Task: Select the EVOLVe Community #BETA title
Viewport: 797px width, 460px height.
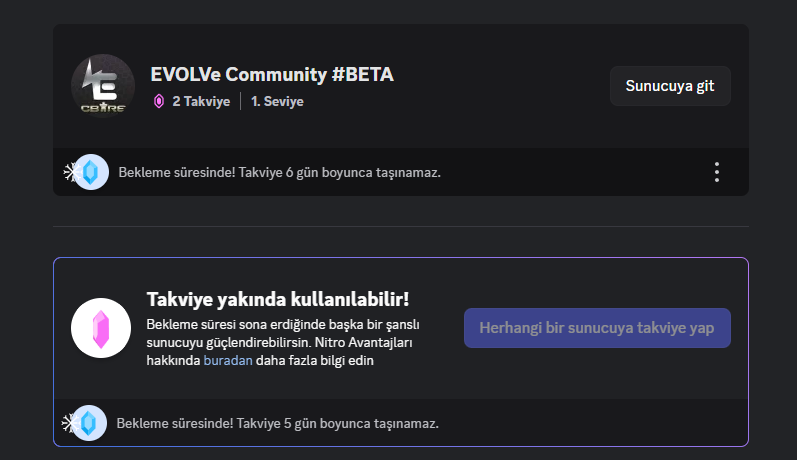Action: pyautogui.click(x=272, y=75)
